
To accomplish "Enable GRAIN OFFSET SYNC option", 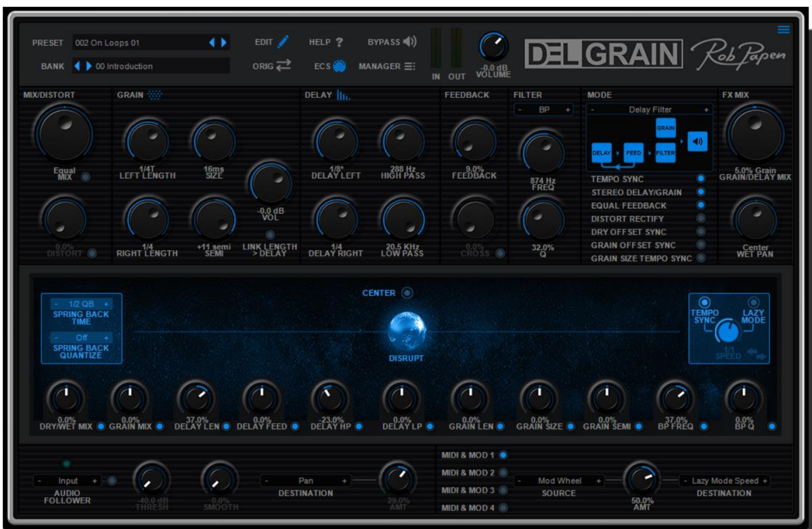I will tap(701, 244).
